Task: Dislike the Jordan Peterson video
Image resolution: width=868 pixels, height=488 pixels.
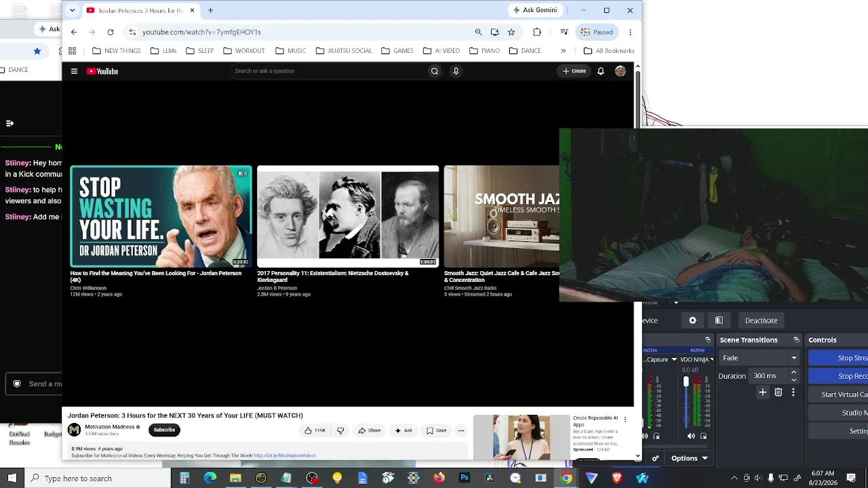Action: [x=340, y=430]
